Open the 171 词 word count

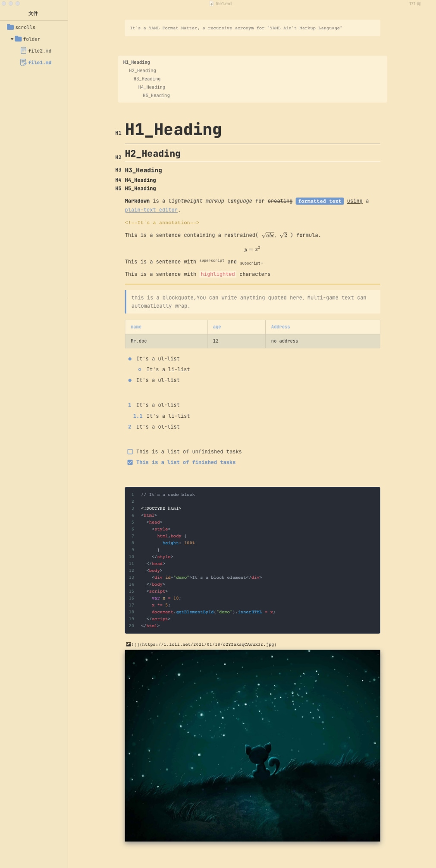[x=415, y=3]
